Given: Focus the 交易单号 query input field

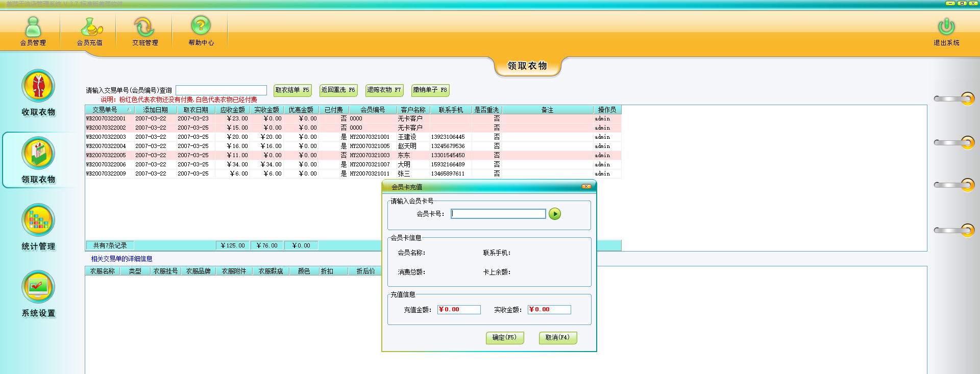Looking at the screenshot, I should tap(221, 90).
